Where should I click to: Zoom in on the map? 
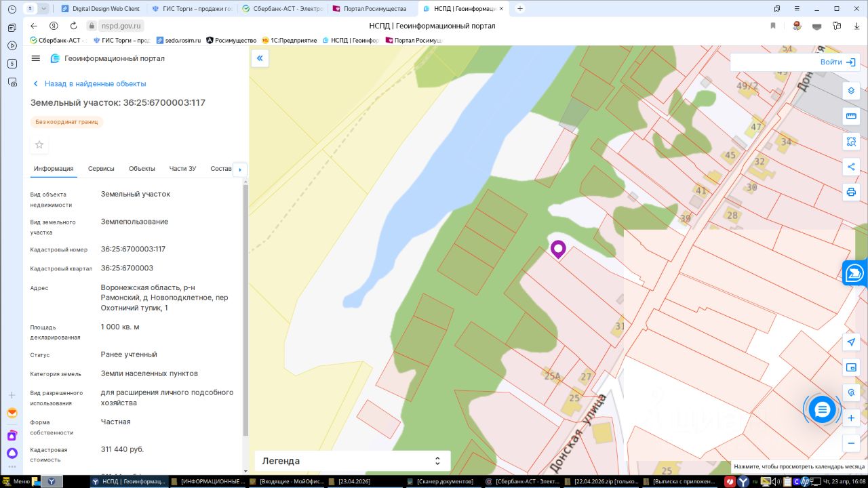click(851, 418)
